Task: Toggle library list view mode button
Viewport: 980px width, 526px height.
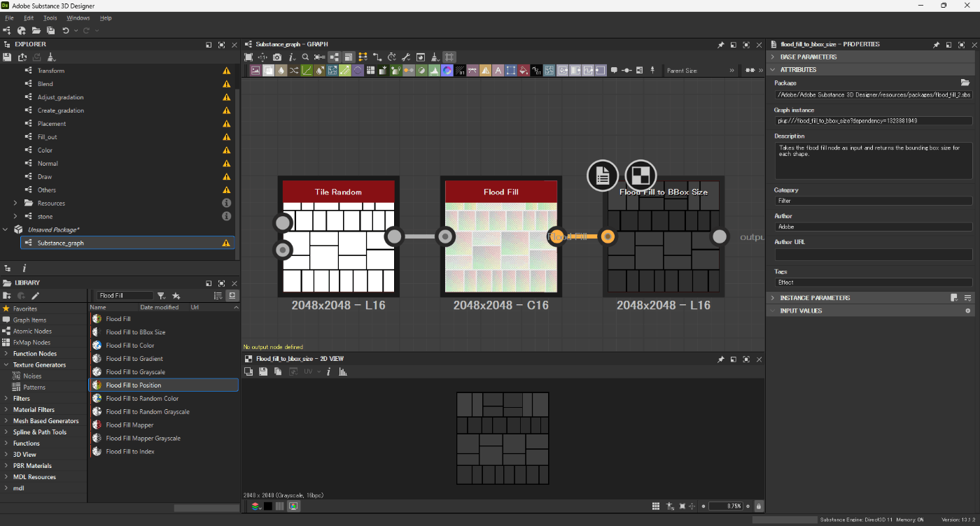Action: click(218, 296)
